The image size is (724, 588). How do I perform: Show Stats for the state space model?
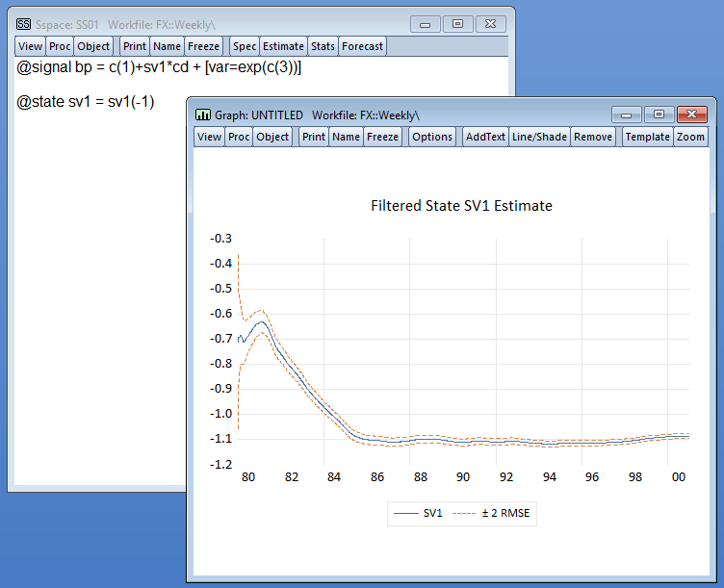point(323,46)
